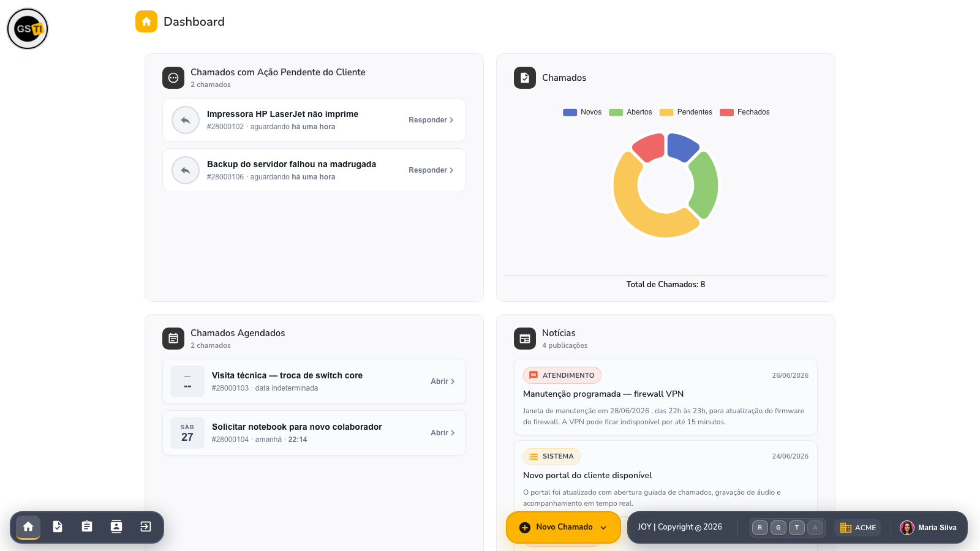This screenshot has width=980, height=551.
Task: Click the Novo Chamado button label
Action: tap(564, 527)
